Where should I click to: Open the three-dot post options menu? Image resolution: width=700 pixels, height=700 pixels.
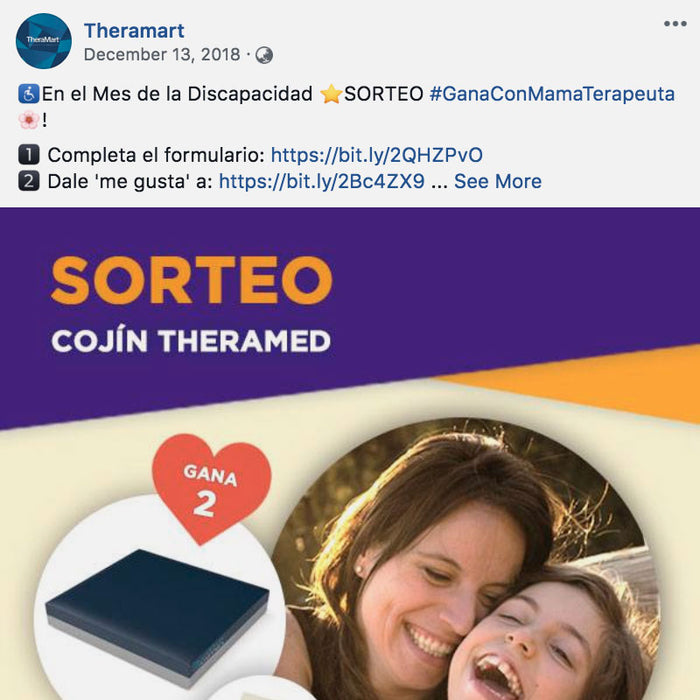pyautogui.click(x=675, y=24)
